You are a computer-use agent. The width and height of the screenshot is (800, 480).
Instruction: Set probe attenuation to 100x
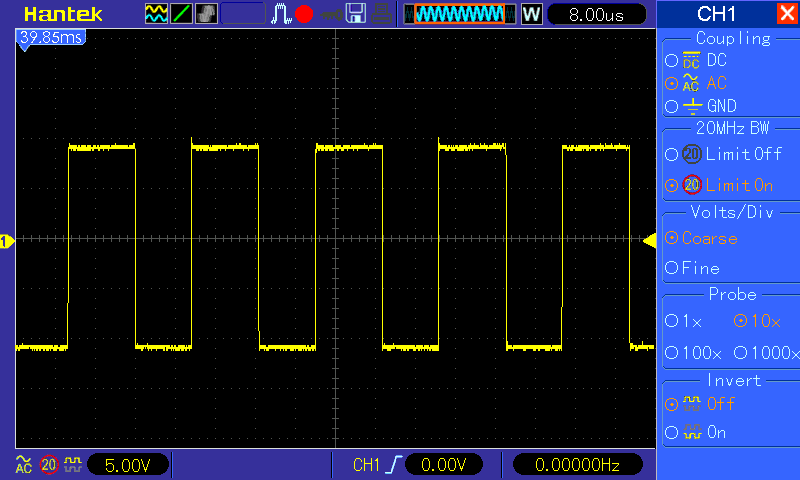(x=693, y=352)
